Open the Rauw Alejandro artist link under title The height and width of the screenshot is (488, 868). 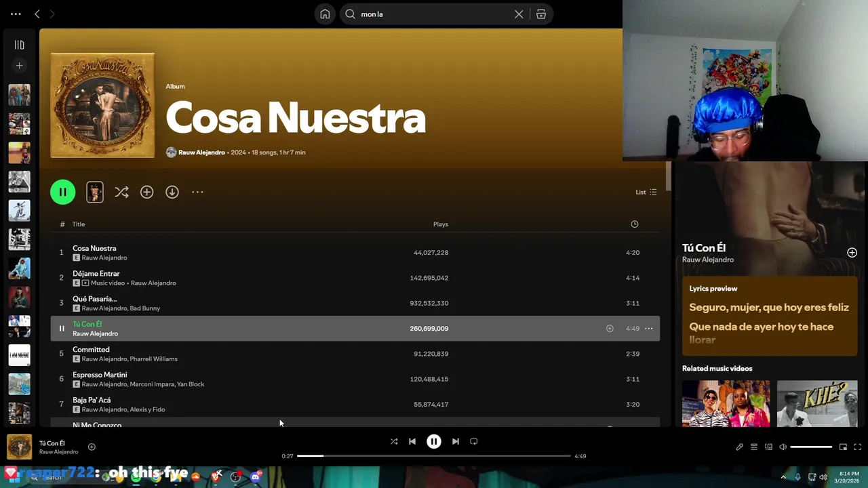tap(201, 152)
